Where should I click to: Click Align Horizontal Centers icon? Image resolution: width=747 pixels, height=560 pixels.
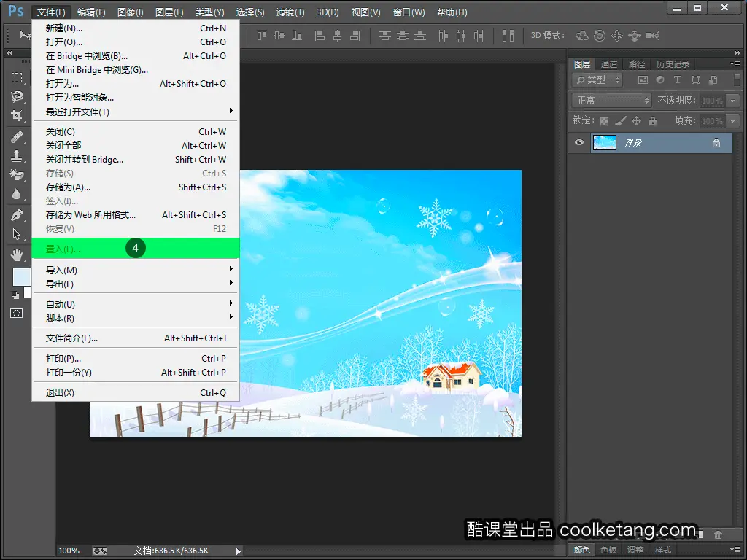point(337,35)
